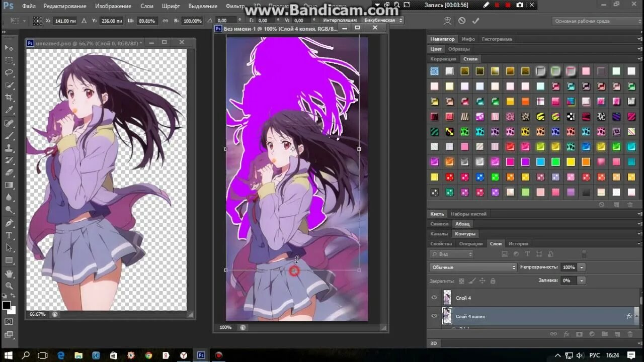Viewport: 644px width, 362px height.
Task: Add layer mask icon
Action: (579, 334)
